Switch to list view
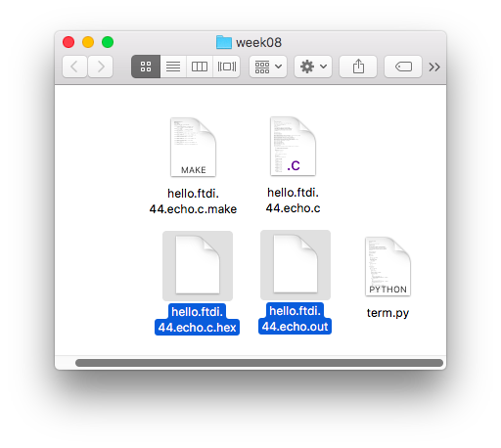The width and height of the screenshot is (501, 448). pos(173,67)
